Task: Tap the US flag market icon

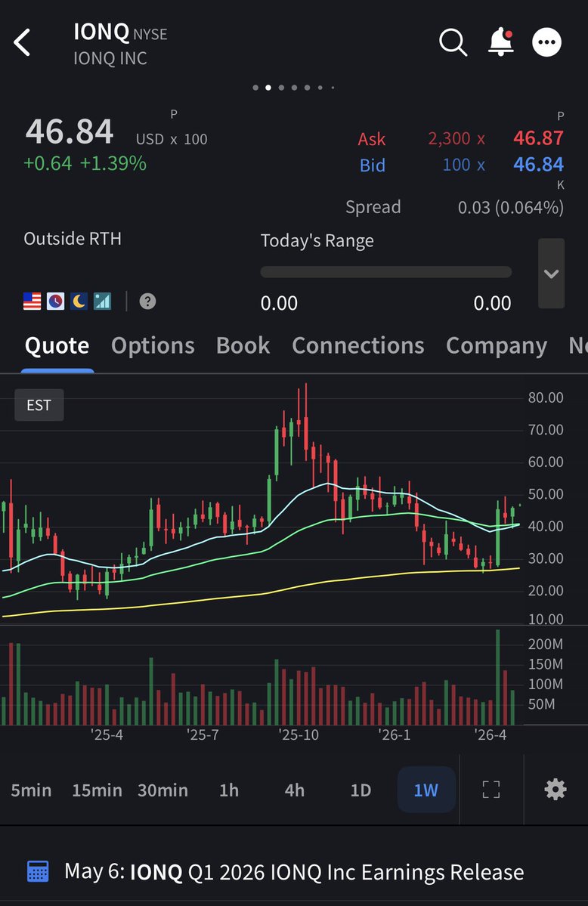Action: point(32,301)
